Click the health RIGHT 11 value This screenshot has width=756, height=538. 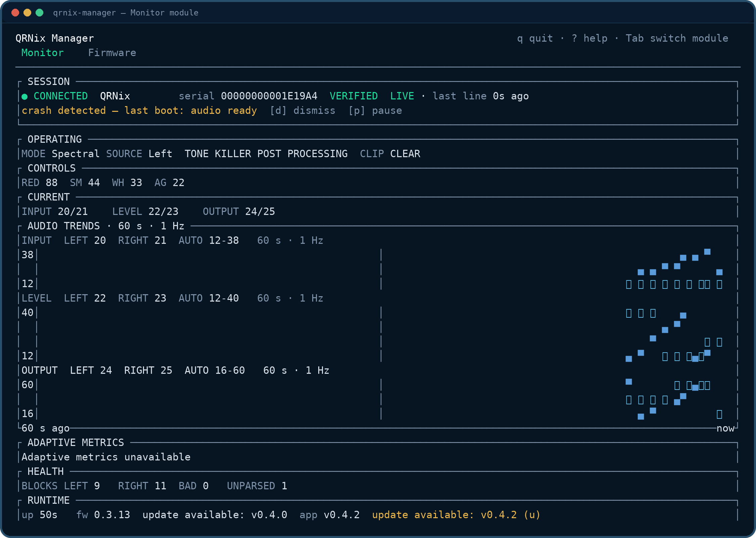coord(142,486)
